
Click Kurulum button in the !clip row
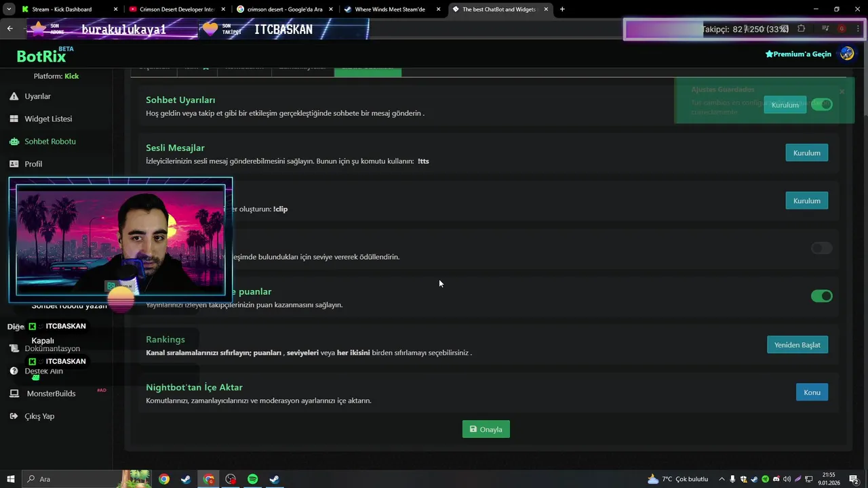click(x=807, y=201)
